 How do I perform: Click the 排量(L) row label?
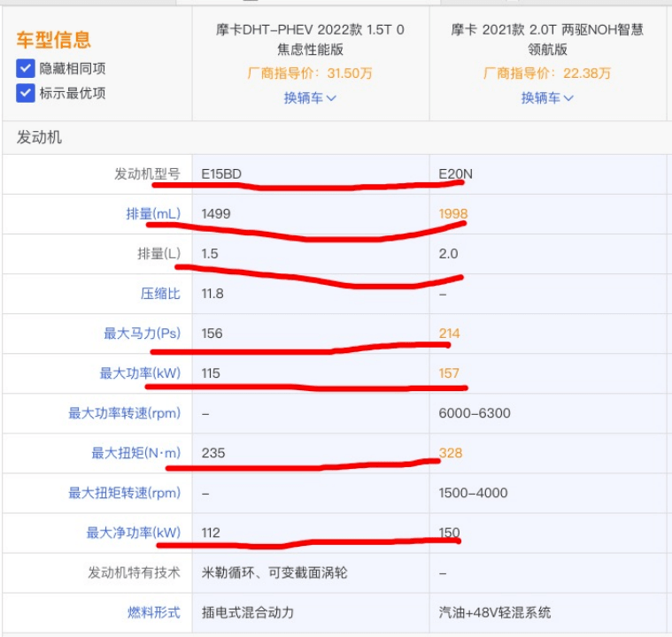coord(159,254)
